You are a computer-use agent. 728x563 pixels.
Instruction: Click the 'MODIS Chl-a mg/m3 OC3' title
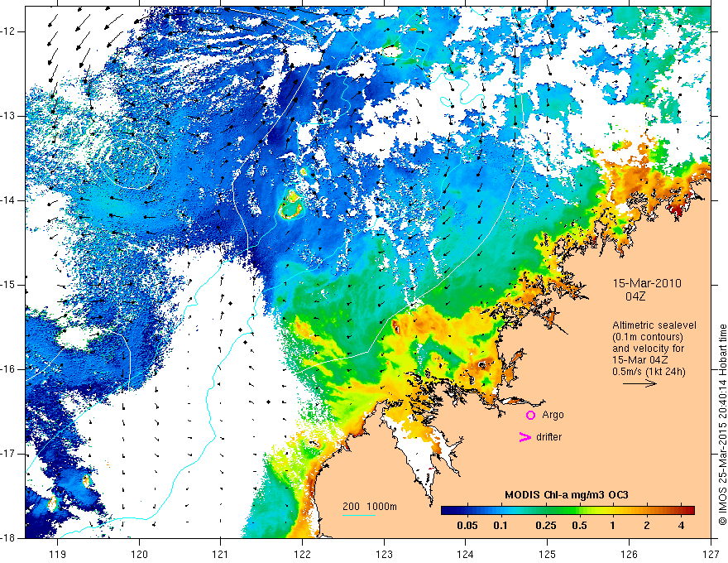[x=567, y=495]
